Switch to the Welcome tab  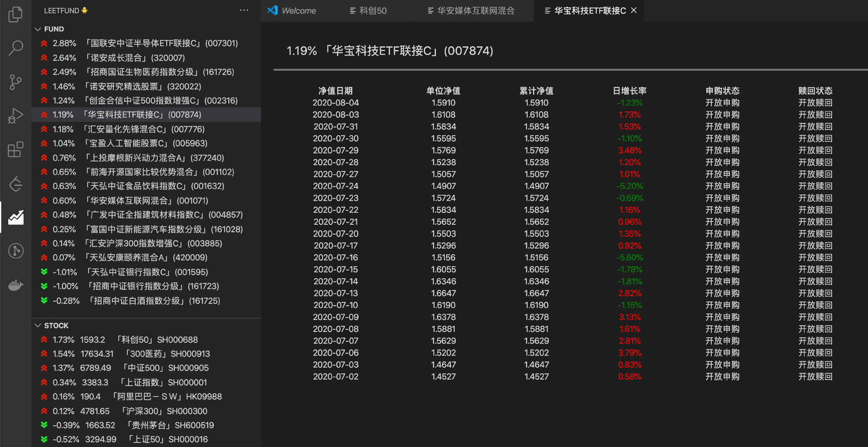(x=298, y=11)
